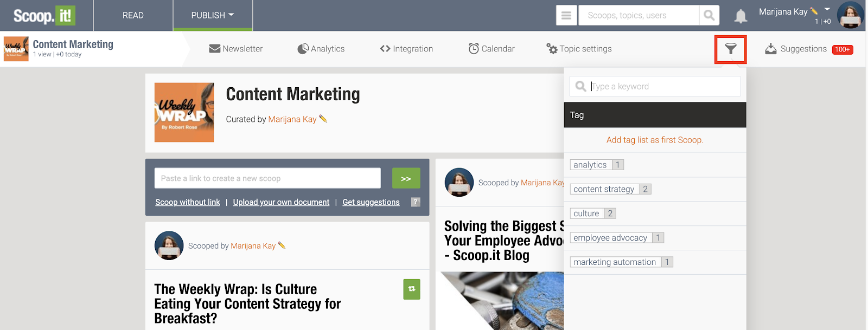This screenshot has width=868, height=330.
Task: Filter by the marketing automation tag
Action: (x=622, y=262)
